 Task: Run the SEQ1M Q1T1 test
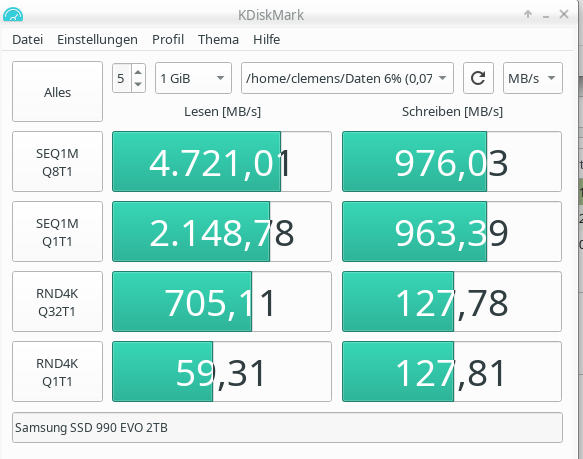[57, 232]
